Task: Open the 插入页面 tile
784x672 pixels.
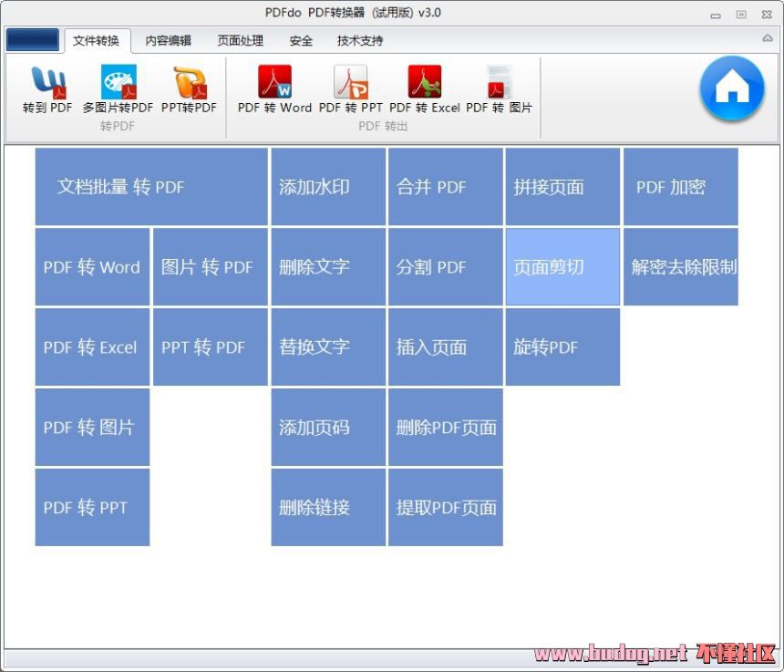Action: [x=446, y=347]
